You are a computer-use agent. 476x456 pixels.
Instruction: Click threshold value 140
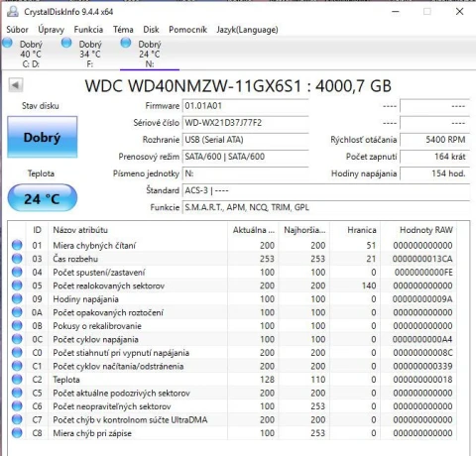369,285
